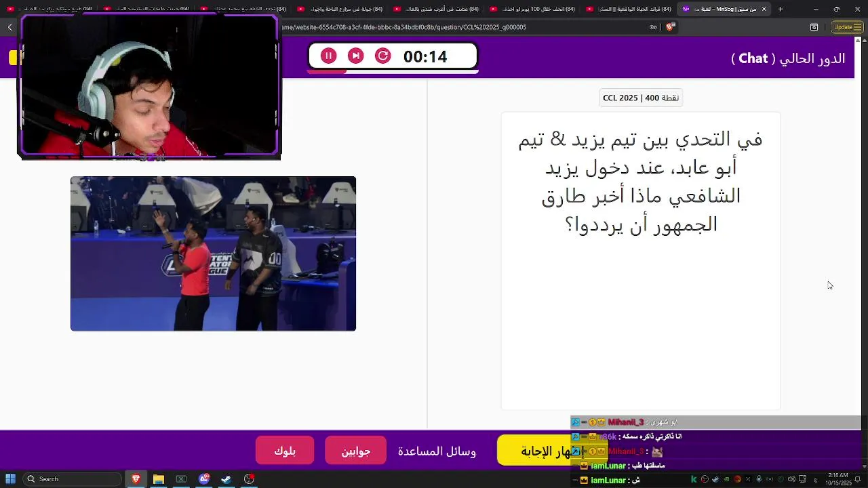This screenshot has width=868, height=488.
Task: Open the Windows Start menu
Action: (x=11, y=479)
